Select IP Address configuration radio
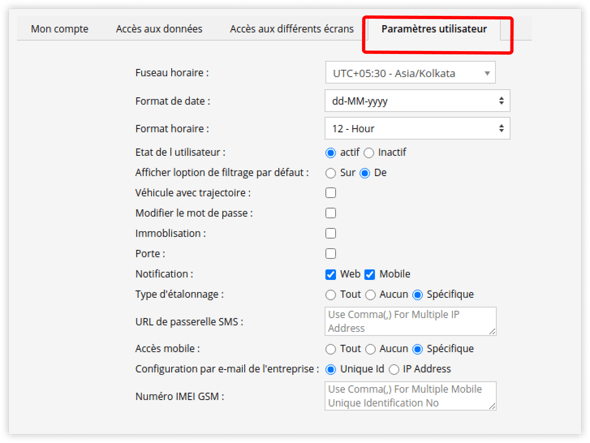Screen dimensions: 590x443 click(x=394, y=370)
